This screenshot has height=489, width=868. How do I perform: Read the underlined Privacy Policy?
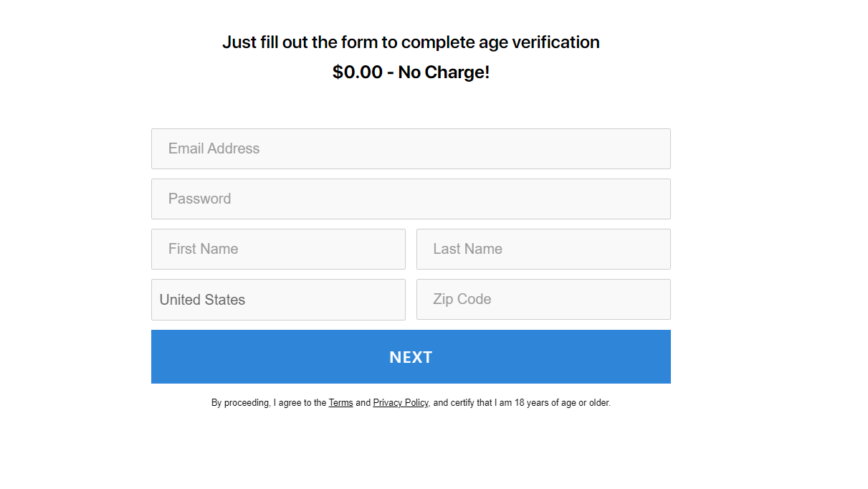400,403
